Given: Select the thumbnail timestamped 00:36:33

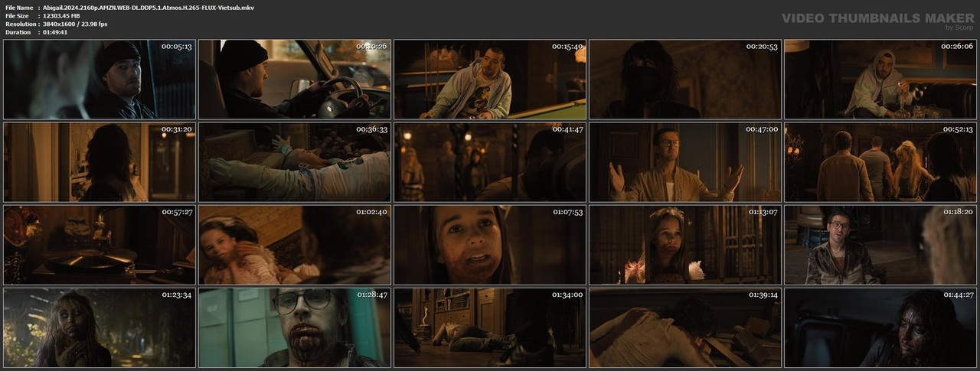Looking at the screenshot, I should [295, 162].
